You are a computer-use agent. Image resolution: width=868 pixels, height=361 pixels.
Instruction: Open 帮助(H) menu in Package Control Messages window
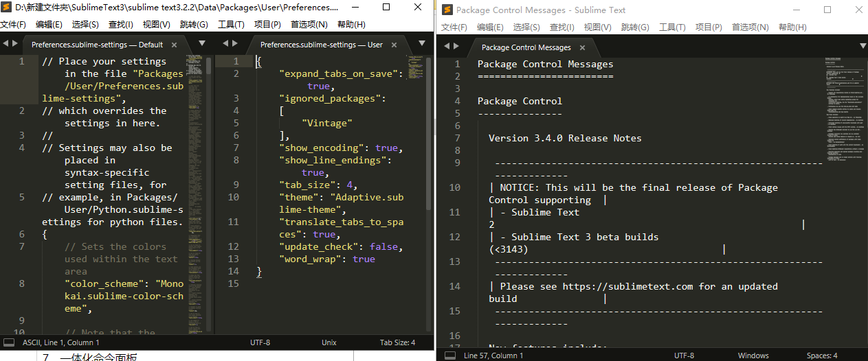[x=792, y=27]
